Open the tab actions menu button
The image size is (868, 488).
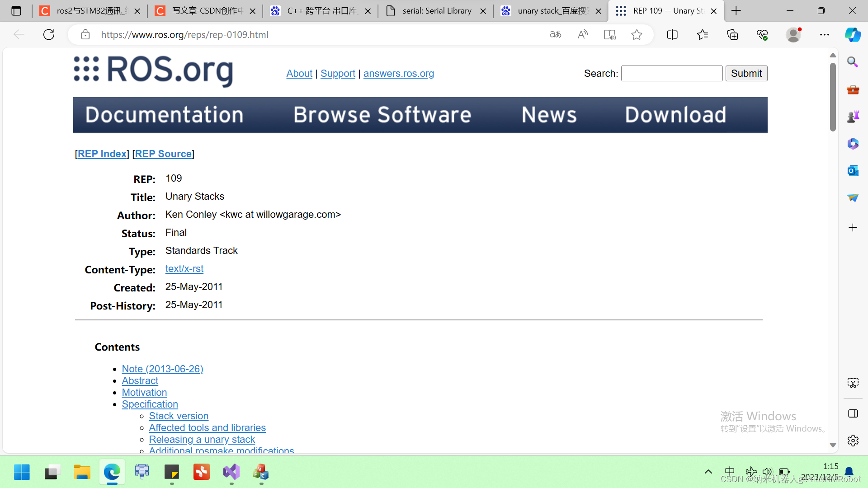click(x=16, y=11)
